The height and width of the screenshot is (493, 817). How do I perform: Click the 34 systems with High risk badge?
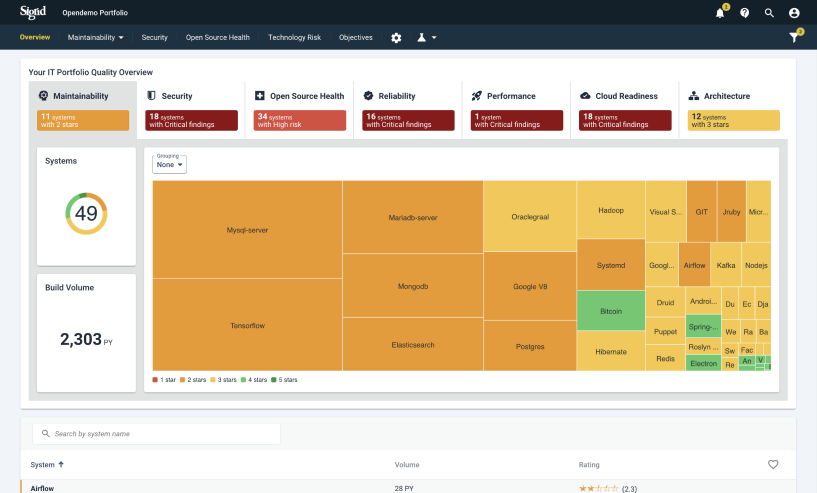click(x=300, y=120)
